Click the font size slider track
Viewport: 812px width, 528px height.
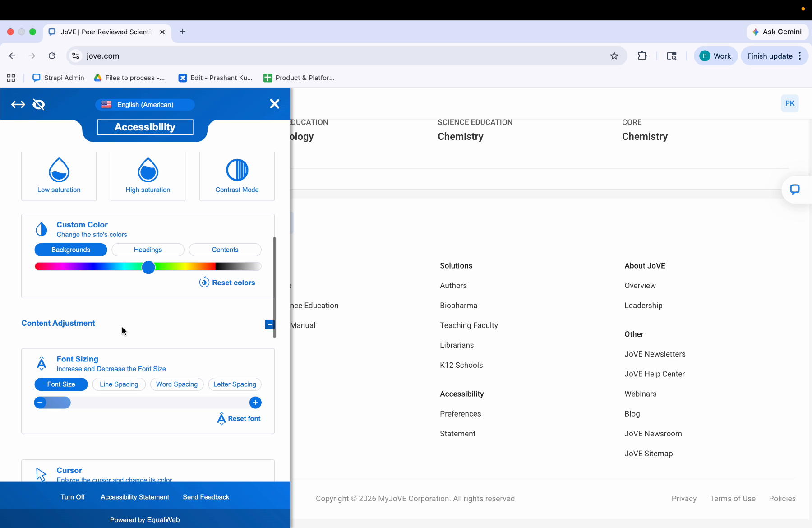pos(148,403)
